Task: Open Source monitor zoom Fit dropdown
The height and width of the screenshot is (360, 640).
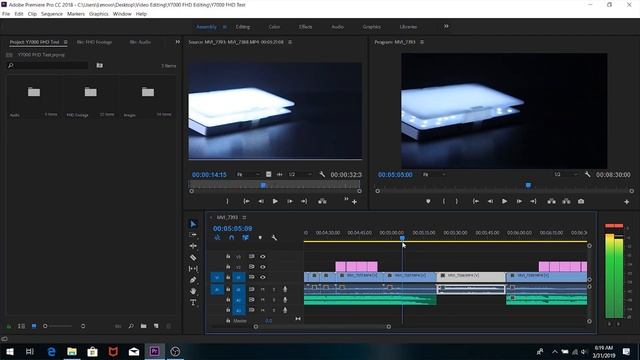Action: 248,174
